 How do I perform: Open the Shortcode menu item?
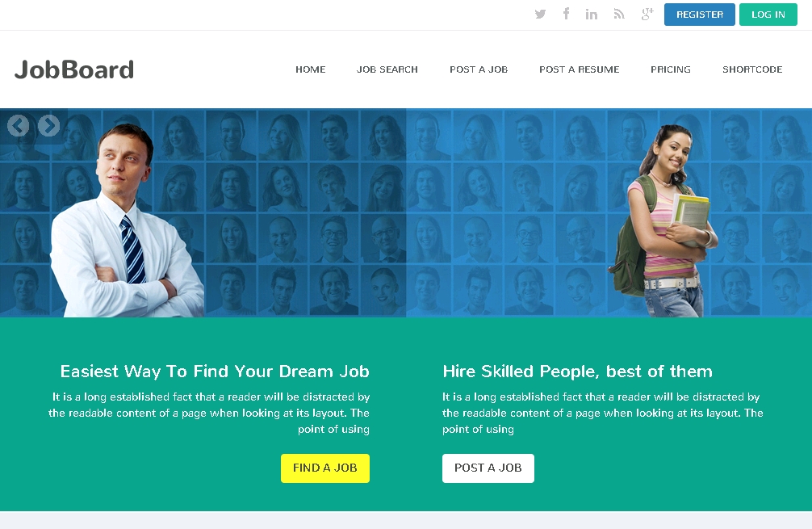tap(752, 69)
